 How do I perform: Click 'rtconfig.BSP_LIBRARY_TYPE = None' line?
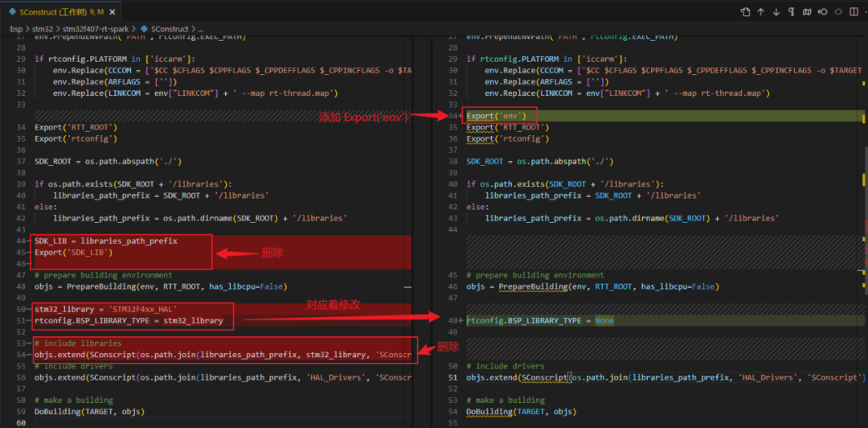click(540, 320)
